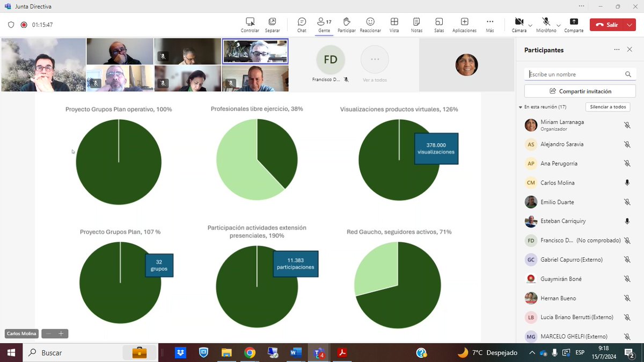The width and height of the screenshot is (644, 362).
Task: Select participant MARCELO GHELFI
Action: point(580,336)
